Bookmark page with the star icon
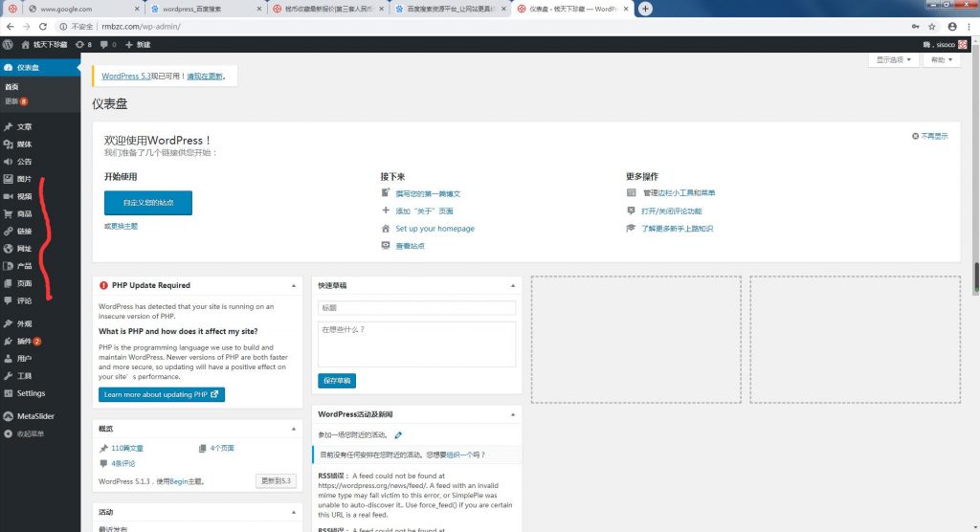This screenshot has width=980, height=532. click(932, 26)
